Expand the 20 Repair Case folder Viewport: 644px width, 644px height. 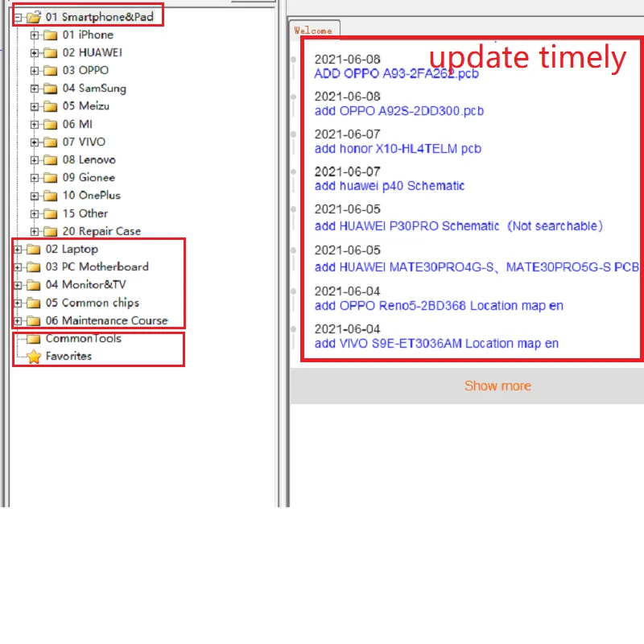point(35,232)
